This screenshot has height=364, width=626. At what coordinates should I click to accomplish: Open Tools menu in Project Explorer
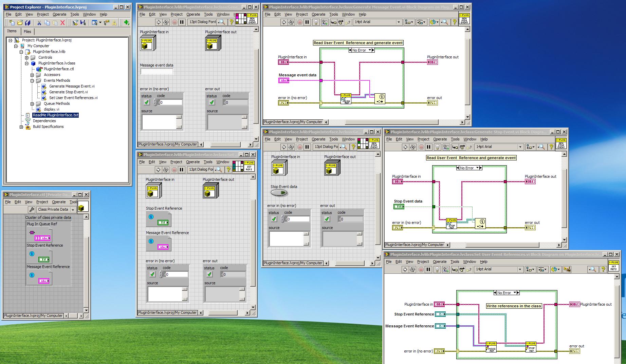click(74, 14)
